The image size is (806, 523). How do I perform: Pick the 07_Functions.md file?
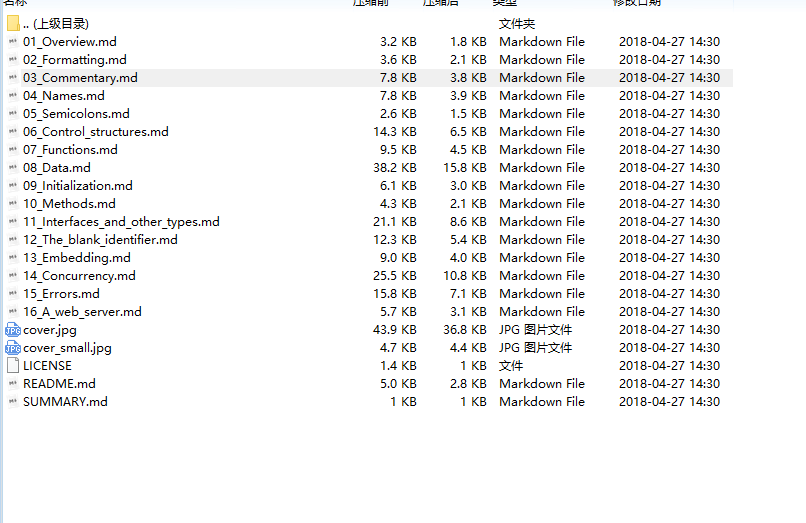[x=70, y=150]
